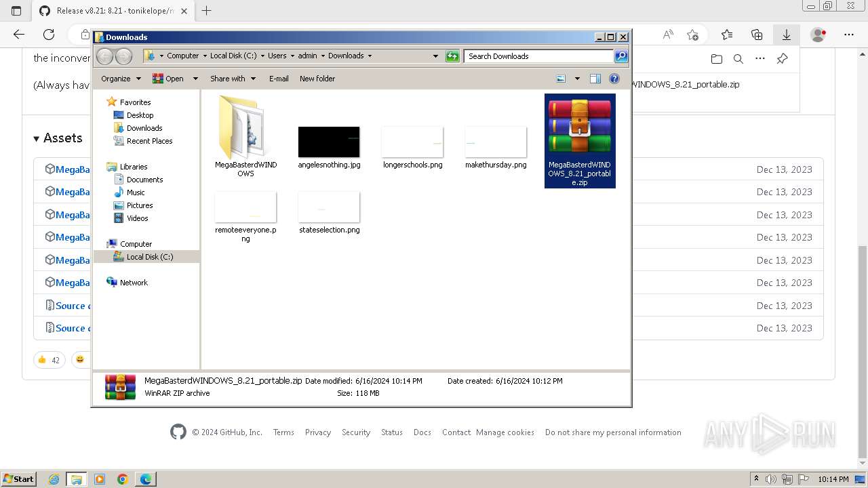Open the GitHub Terms link
868x488 pixels.
point(283,432)
